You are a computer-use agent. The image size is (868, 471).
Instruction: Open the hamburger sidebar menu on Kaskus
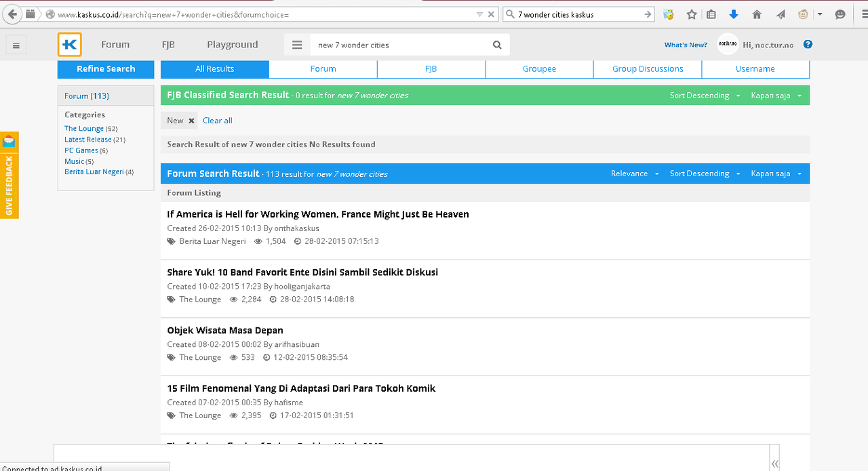16,45
